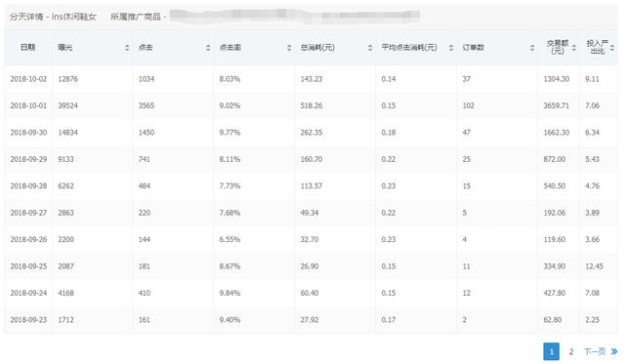625x364 pixels.
Task: Click the 投入产出比 header label
Action: 598,47
